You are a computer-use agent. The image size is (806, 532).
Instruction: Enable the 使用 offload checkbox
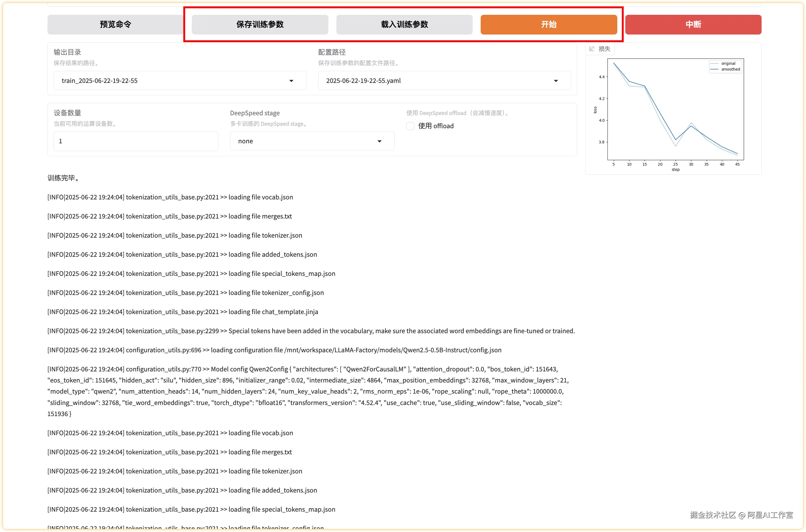coord(410,126)
